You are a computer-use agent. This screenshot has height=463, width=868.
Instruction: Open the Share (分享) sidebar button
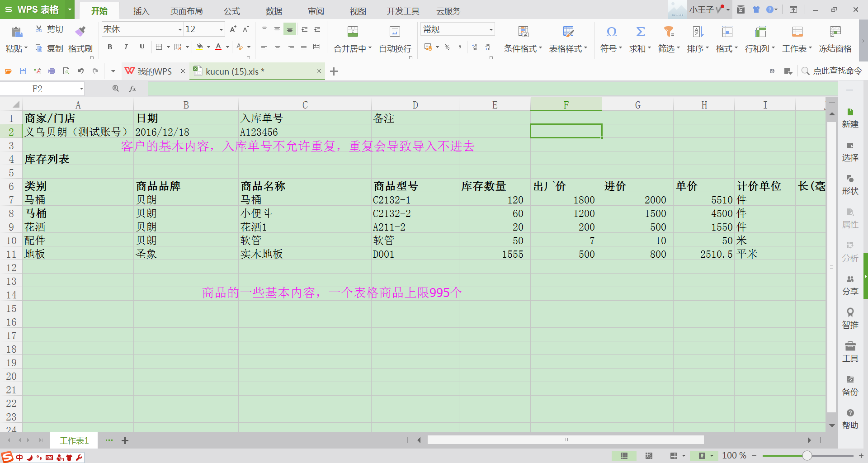(850, 286)
